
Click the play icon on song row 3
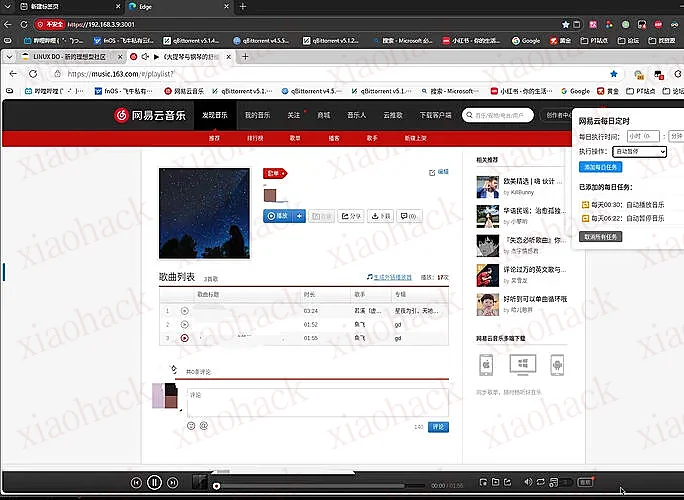click(184, 338)
